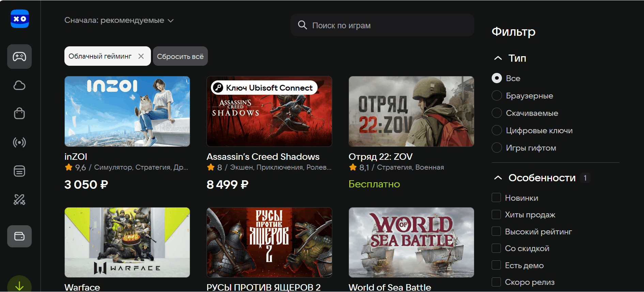Click the star rating icon of inZOI
Viewport: 644px width, 292px height.
click(68, 167)
